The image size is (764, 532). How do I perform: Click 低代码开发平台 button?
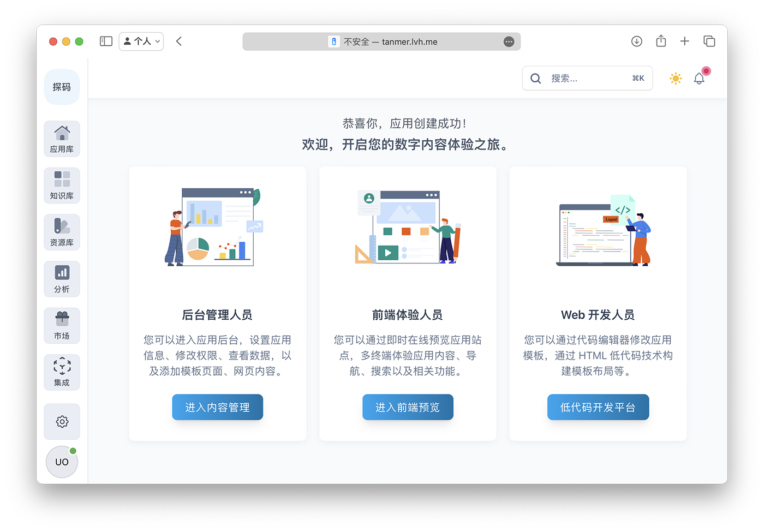pyautogui.click(x=598, y=407)
